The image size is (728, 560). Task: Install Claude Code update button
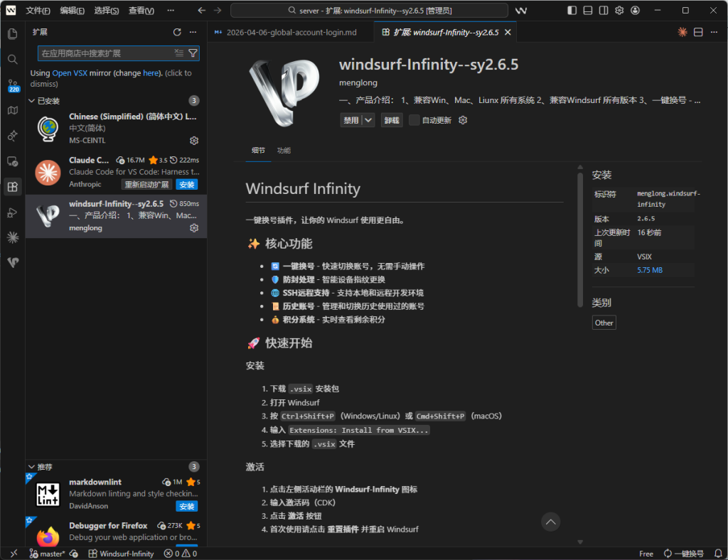[x=187, y=185]
